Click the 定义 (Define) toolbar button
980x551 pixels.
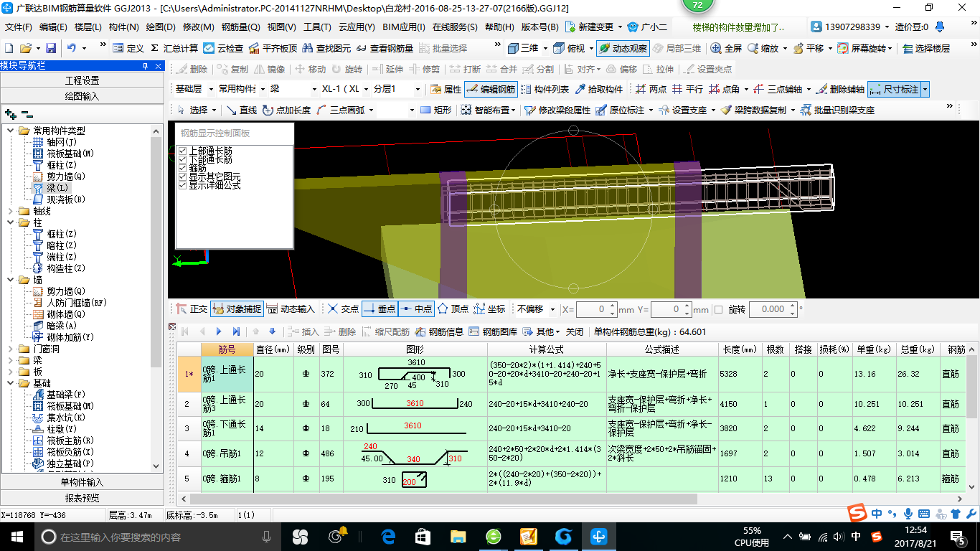point(128,49)
